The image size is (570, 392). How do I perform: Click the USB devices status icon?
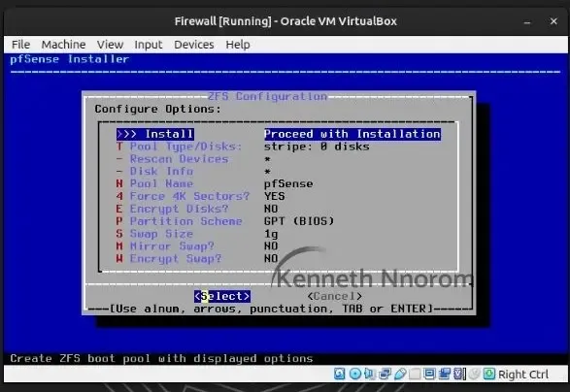pyautogui.click(x=399, y=374)
